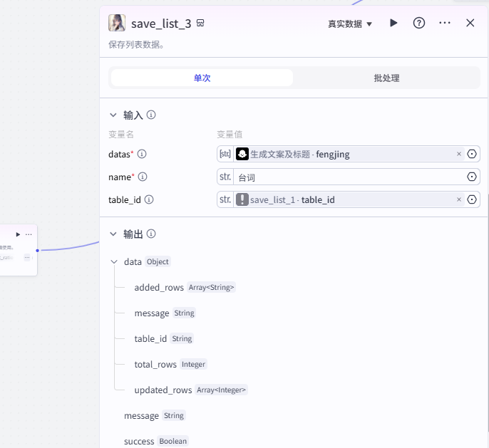Click the str type label of name field

pyautogui.click(x=225, y=177)
